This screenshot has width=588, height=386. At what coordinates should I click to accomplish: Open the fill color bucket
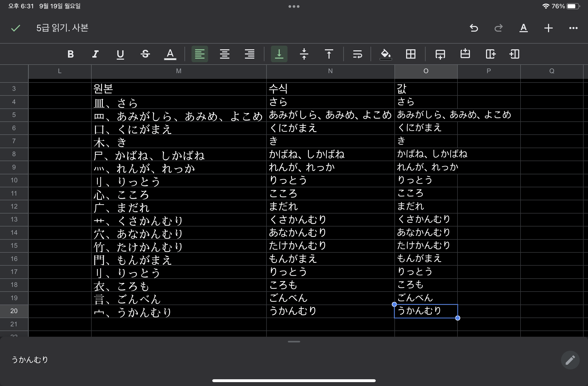386,54
